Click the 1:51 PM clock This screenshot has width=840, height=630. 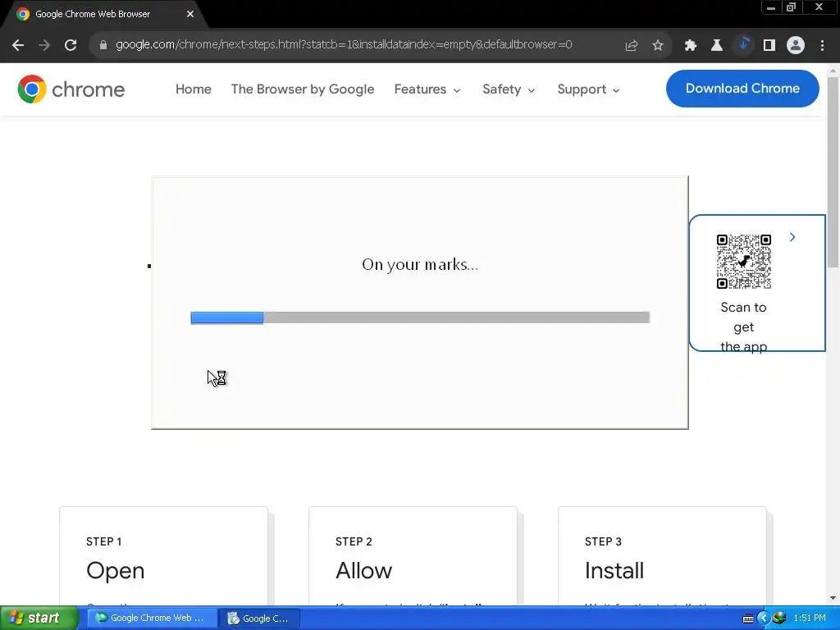tap(810, 618)
